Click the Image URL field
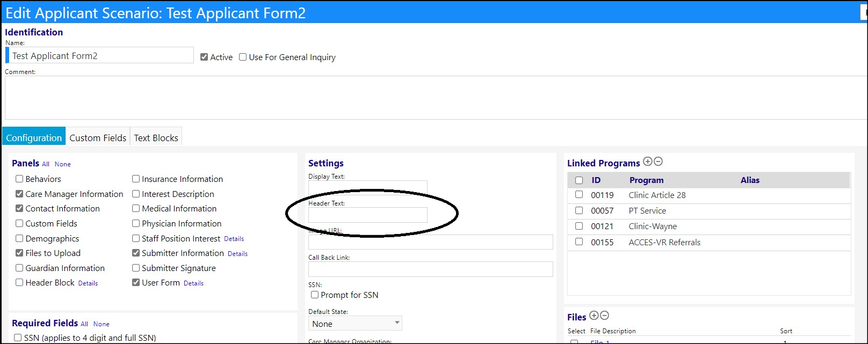 pos(431,242)
